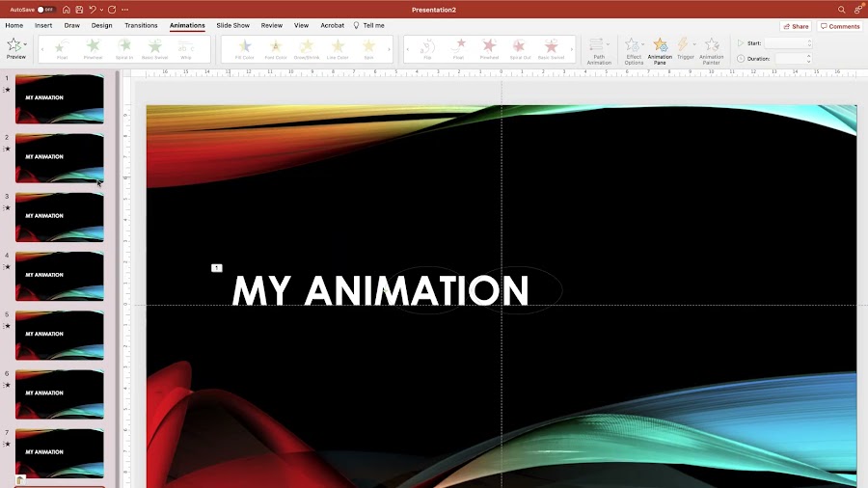Select slide 5 thumbnail
Screen dimensions: 868x488
click(x=59, y=336)
